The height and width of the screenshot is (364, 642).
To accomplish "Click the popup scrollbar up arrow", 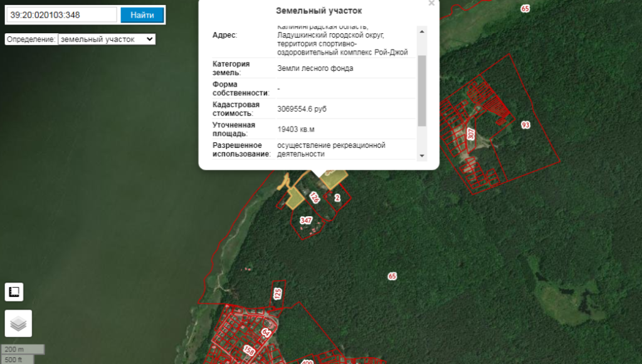I will tap(422, 31).
